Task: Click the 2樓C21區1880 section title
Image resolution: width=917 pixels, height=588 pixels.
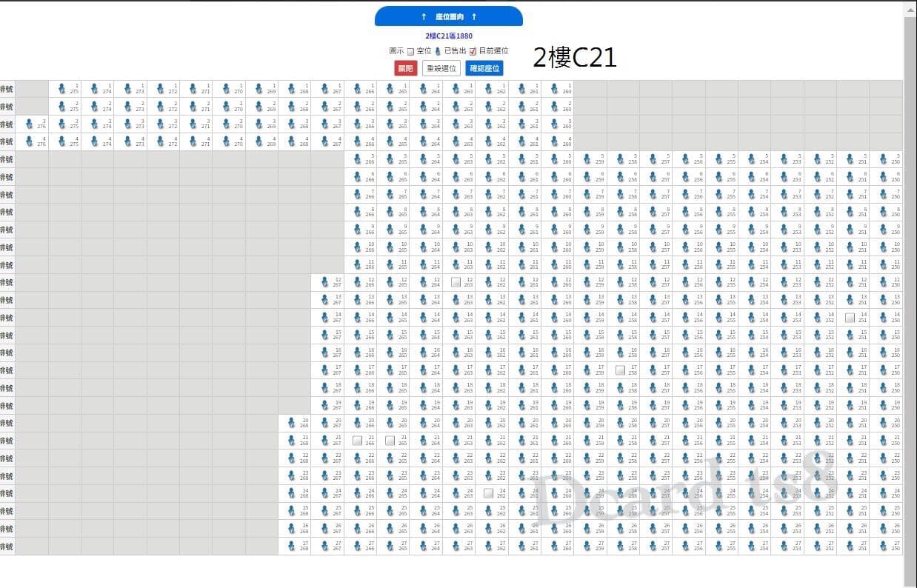Action: [x=449, y=36]
